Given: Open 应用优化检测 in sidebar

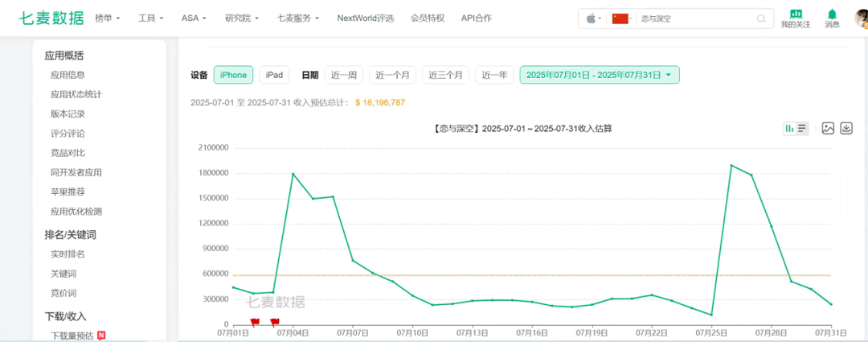Looking at the screenshot, I should 76,211.
